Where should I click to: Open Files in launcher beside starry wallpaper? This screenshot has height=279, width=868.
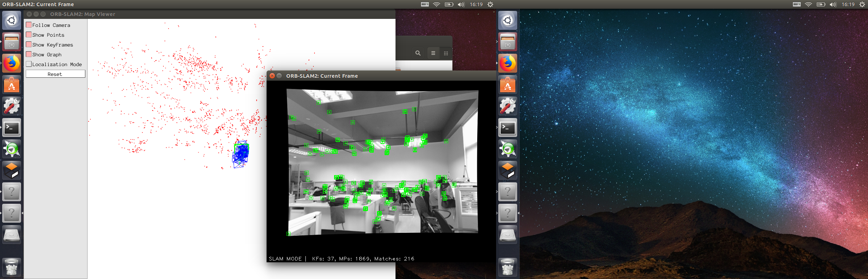tap(507, 41)
